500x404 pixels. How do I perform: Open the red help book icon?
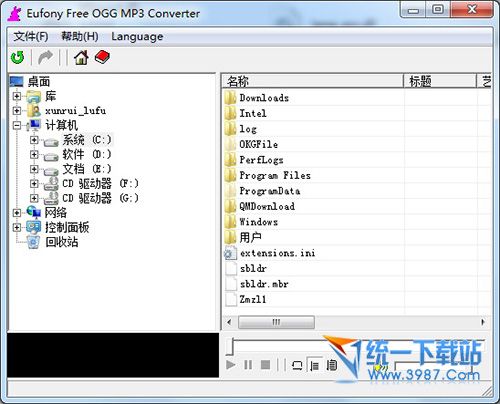[102, 57]
